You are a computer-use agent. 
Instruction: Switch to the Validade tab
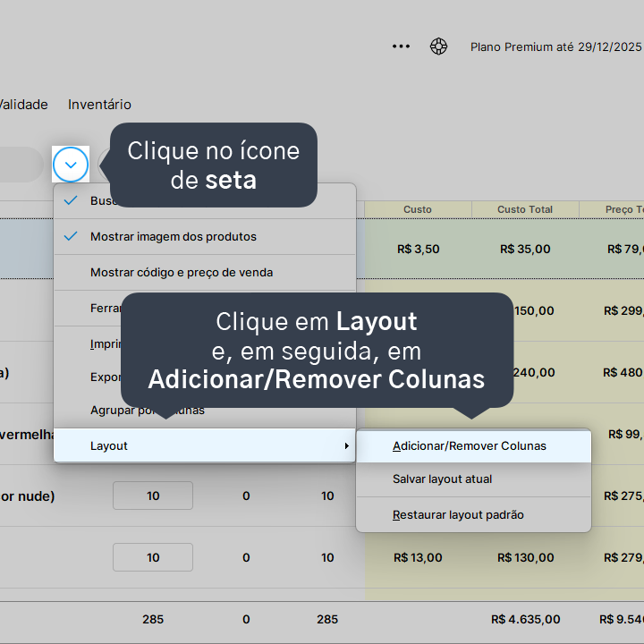click(x=23, y=105)
